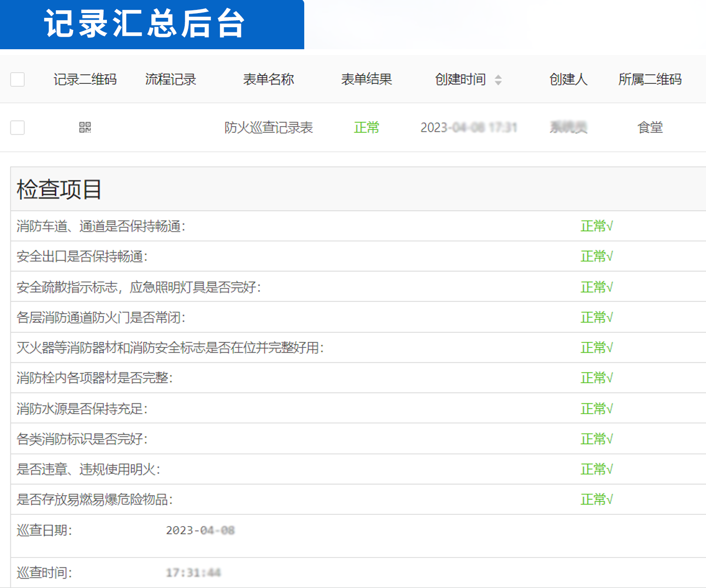706x588 pixels.
Task: Sort creation time ascending with the up arrow
Action: click(498, 76)
